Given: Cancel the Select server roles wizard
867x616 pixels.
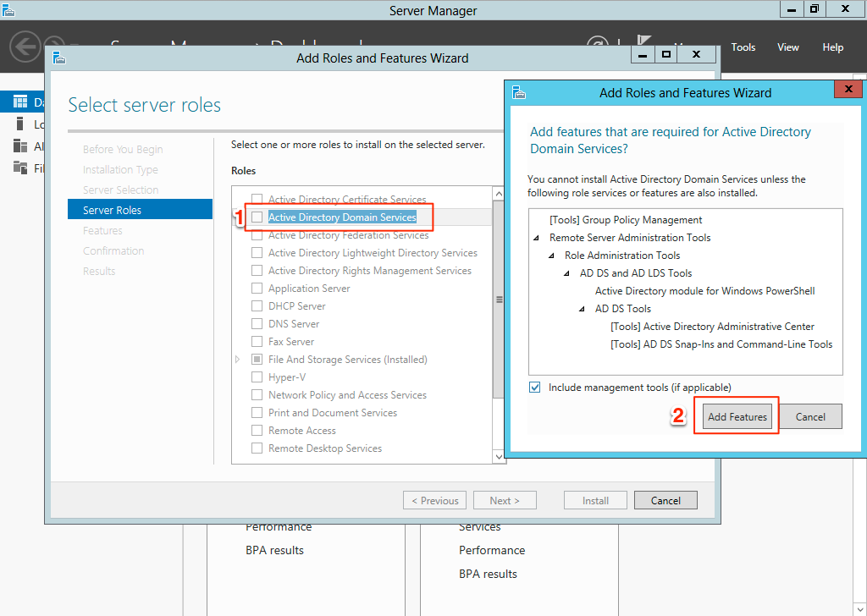Looking at the screenshot, I should (x=665, y=501).
